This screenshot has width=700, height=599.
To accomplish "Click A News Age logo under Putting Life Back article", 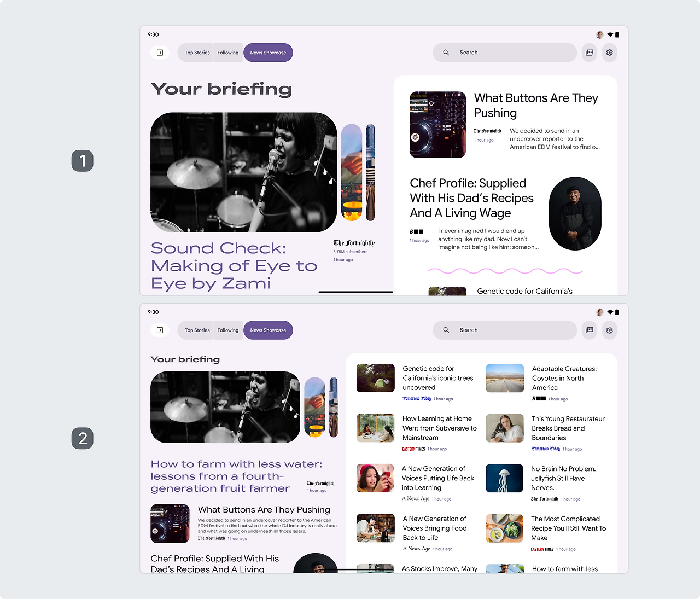I will click(x=416, y=499).
